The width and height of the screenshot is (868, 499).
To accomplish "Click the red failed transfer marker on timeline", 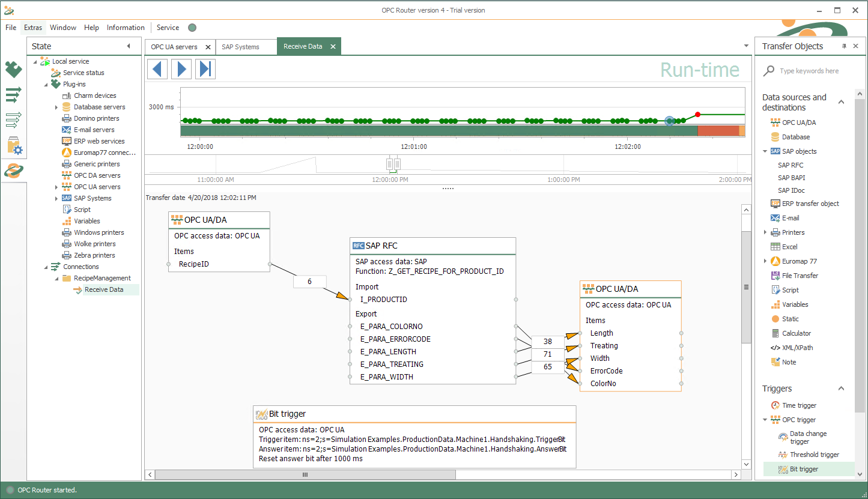I will click(x=697, y=114).
